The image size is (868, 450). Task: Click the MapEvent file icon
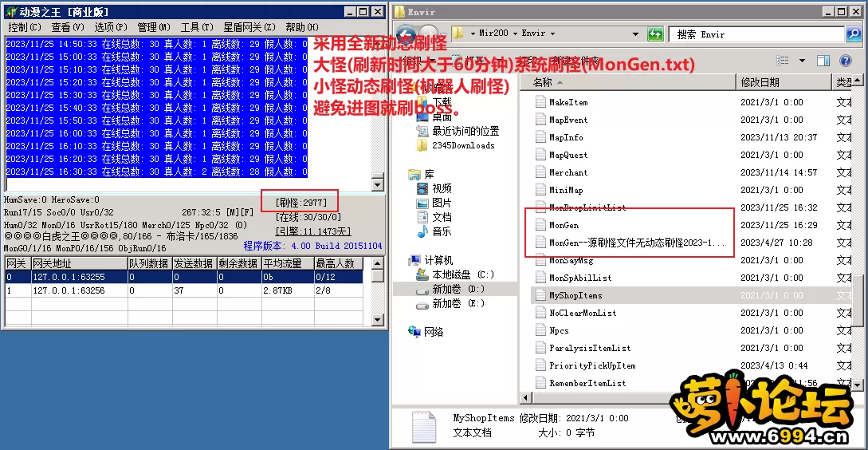point(540,120)
